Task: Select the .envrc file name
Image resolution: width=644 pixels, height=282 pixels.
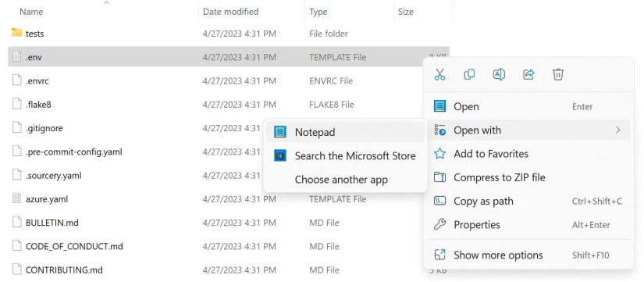Action: click(37, 81)
